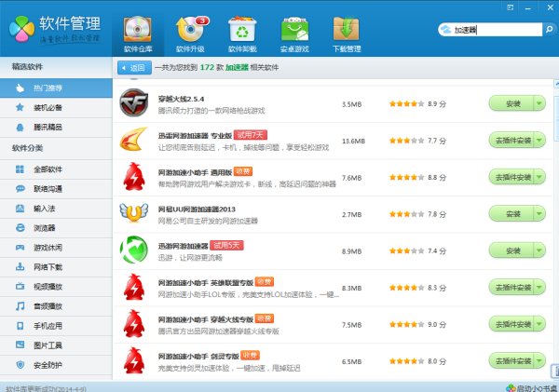Image resolution: width=559 pixels, height=392 pixels.
Task: Open 安全防护 security category
Action: tap(56, 365)
